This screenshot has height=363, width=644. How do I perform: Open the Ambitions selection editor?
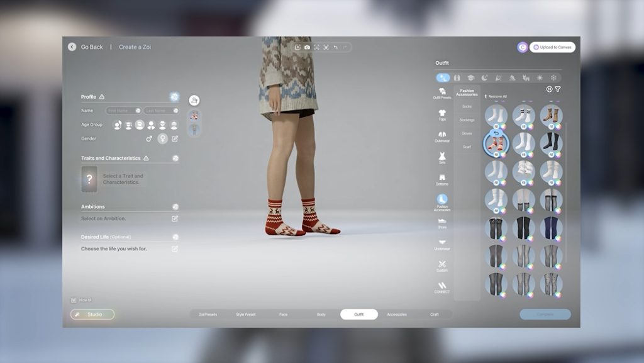coord(175,218)
